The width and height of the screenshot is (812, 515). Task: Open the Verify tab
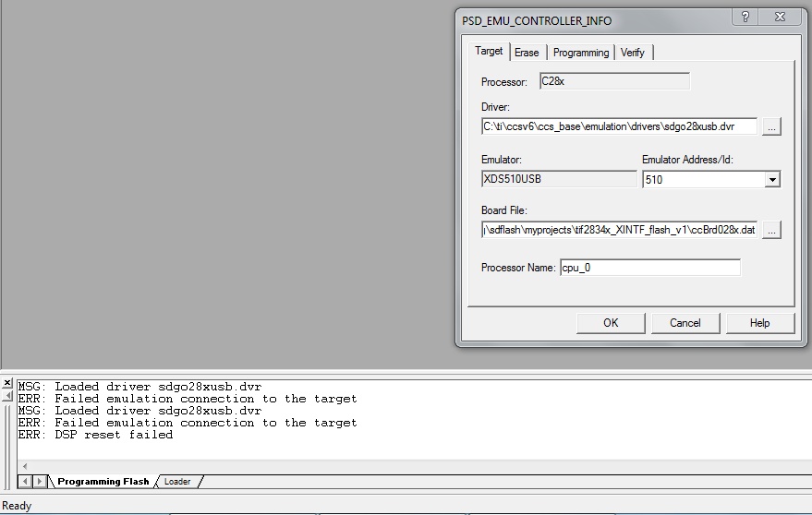click(633, 53)
